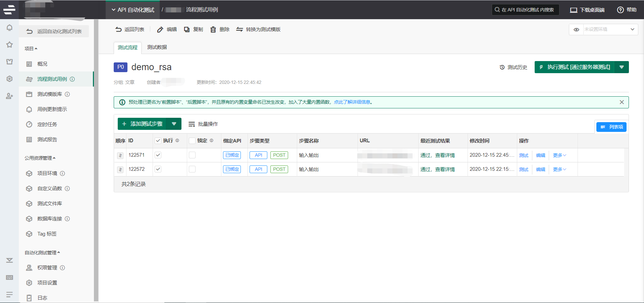Click info icon beside 执行 column header
The image size is (644, 303).
click(x=177, y=141)
